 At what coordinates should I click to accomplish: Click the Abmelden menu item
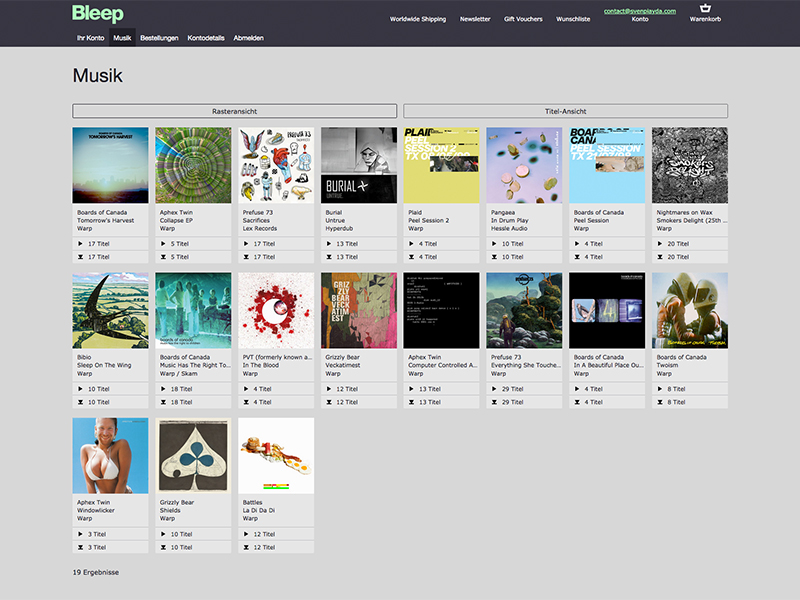(248, 38)
